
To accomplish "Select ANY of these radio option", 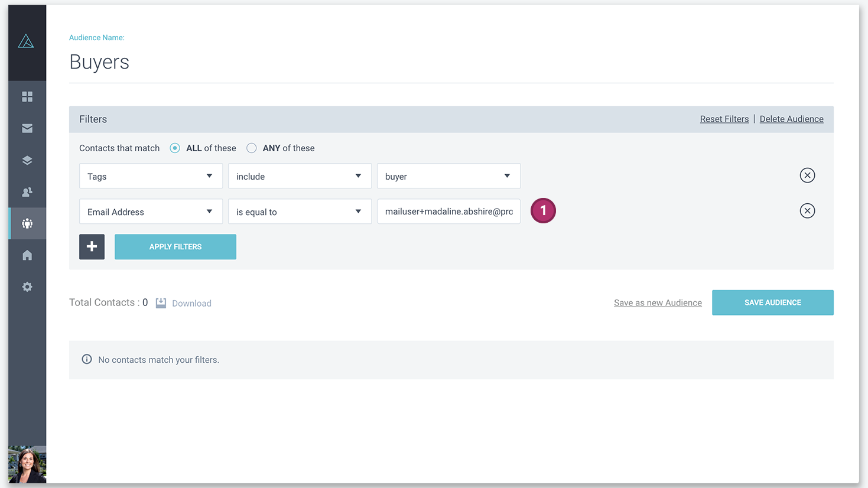I will tap(252, 148).
